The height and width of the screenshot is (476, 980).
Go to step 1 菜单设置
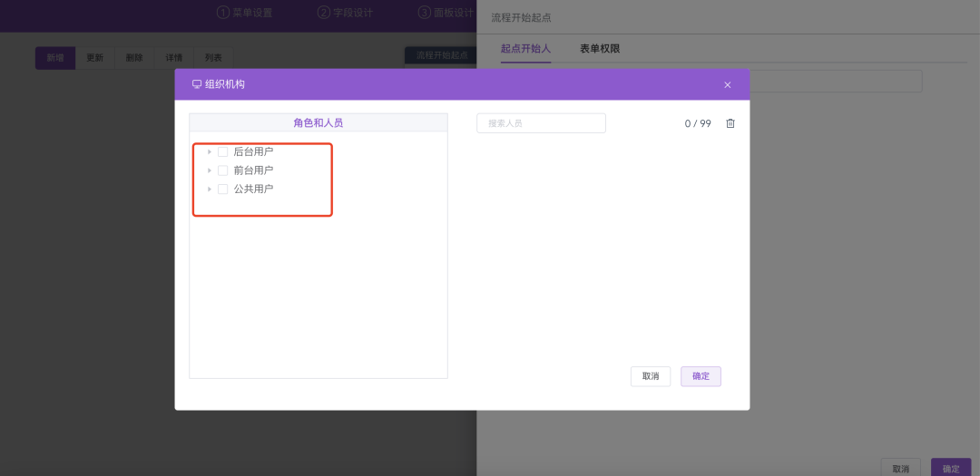244,13
